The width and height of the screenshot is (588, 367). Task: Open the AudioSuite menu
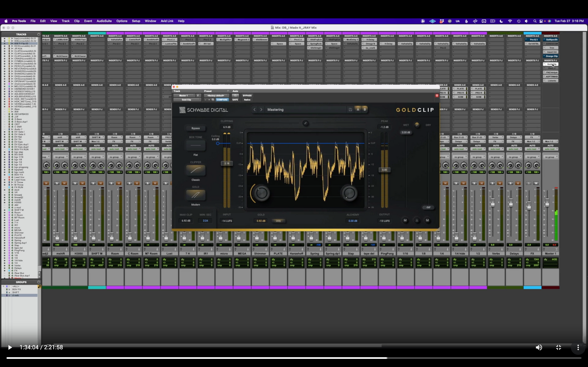coord(104,21)
